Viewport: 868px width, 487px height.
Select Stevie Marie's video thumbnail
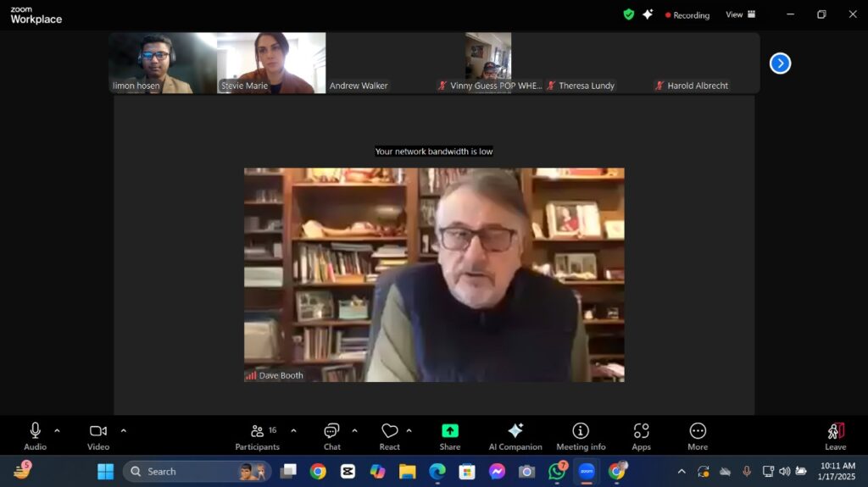coord(271,63)
